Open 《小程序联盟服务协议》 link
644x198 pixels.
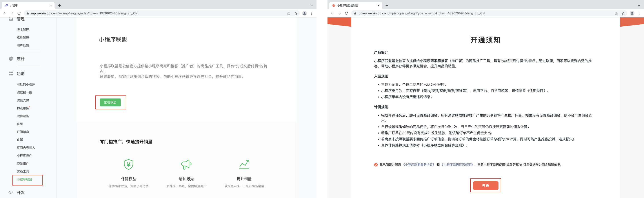tap(419, 165)
